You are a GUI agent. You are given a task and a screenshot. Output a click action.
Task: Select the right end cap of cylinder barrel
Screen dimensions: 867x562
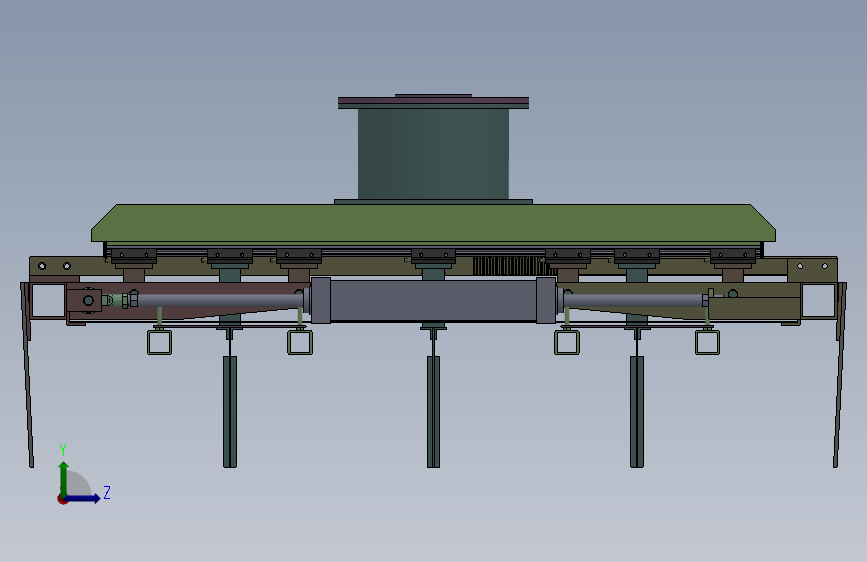click(x=546, y=300)
